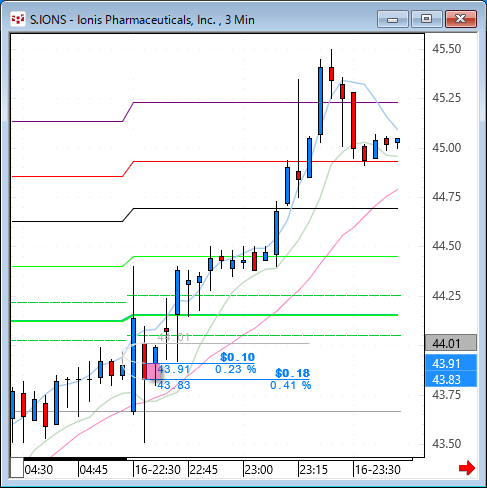This screenshot has width=487, height=488.
Task: Click the 04:45 time axis label
Action: click(x=94, y=470)
